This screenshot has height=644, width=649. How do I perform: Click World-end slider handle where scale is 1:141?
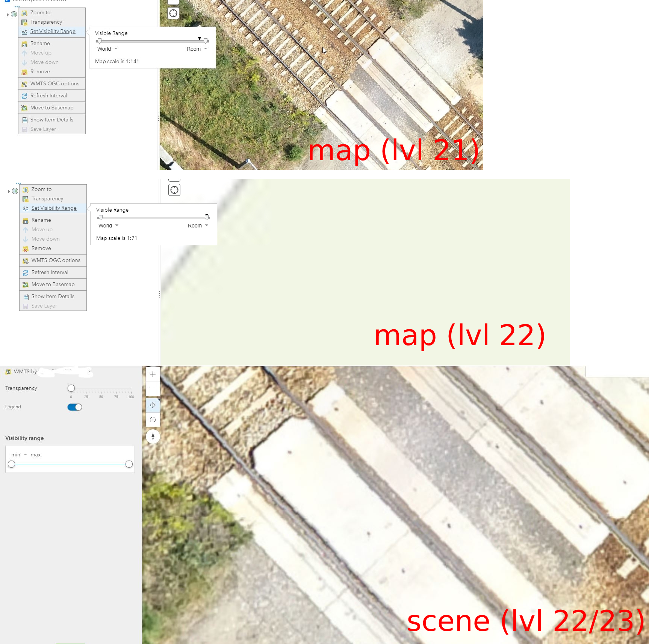click(100, 41)
